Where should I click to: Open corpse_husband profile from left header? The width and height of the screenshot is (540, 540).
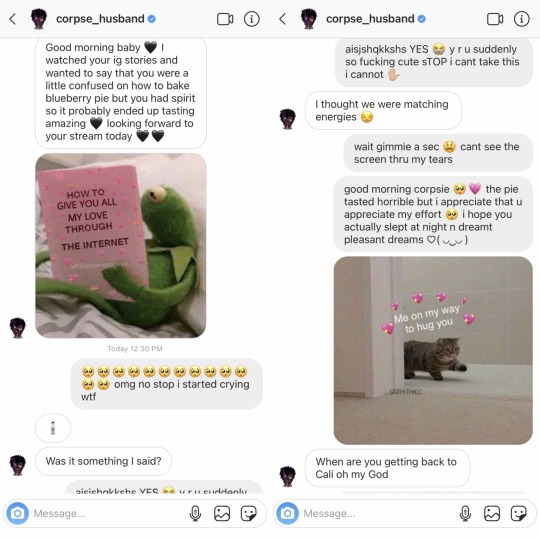100,19
